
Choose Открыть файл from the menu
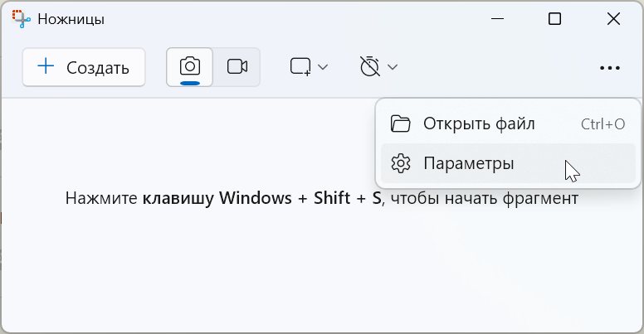(x=479, y=124)
